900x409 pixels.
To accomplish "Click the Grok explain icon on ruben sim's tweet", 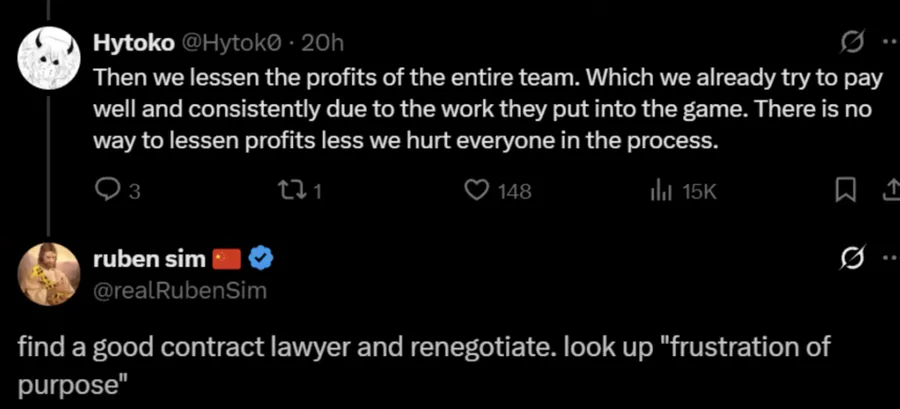I will pyautogui.click(x=852, y=259).
